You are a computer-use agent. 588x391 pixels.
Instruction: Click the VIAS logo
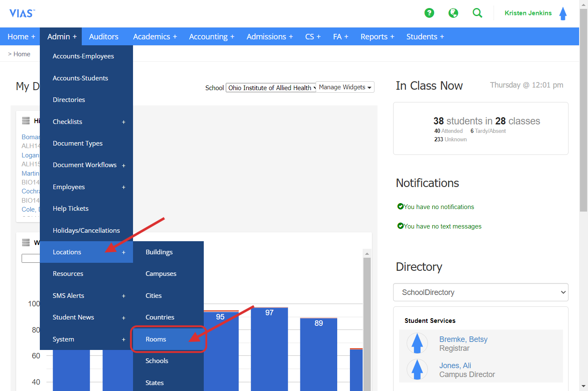pos(22,13)
